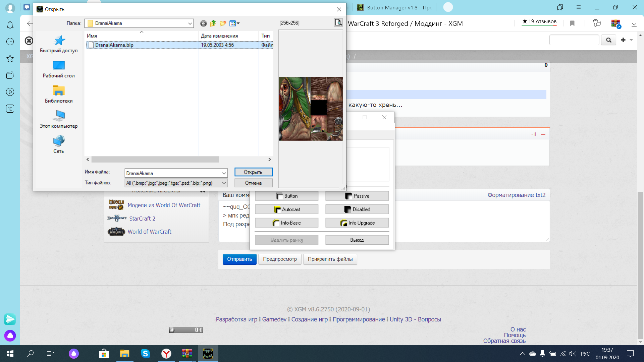Sort files by Тип column
Viewport: 644px width, 362px height.
click(x=266, y=36)
